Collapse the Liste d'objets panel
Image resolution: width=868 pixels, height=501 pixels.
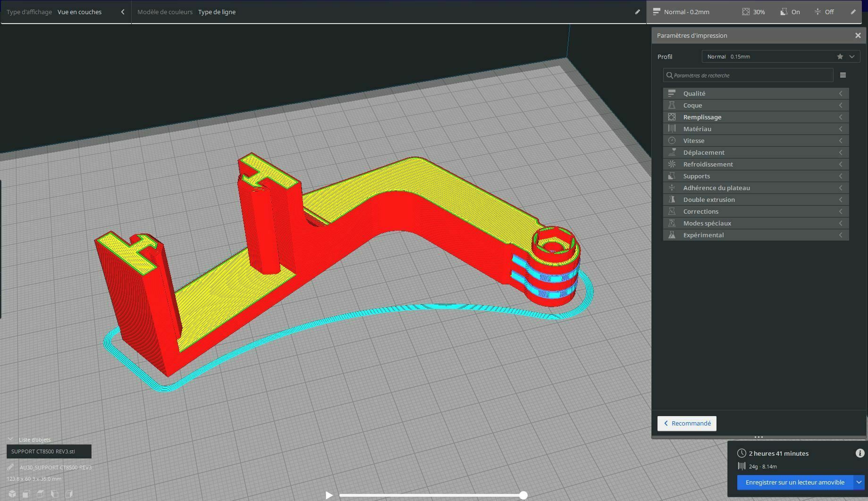10,439
